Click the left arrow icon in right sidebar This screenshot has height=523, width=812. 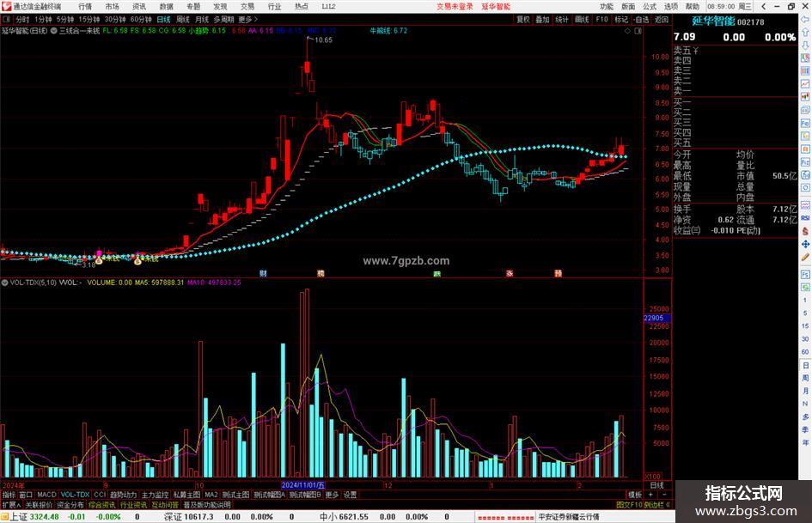(805, 19)
